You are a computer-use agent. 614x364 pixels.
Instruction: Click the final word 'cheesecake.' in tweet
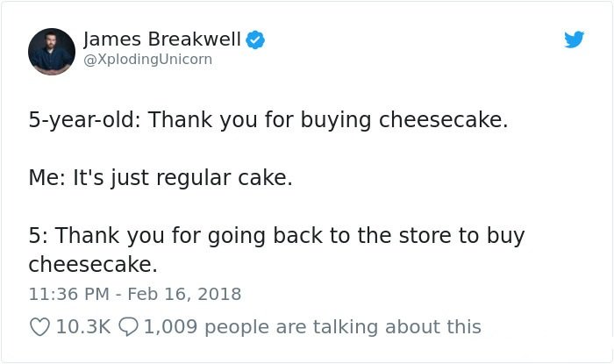[x=93, y=264]
